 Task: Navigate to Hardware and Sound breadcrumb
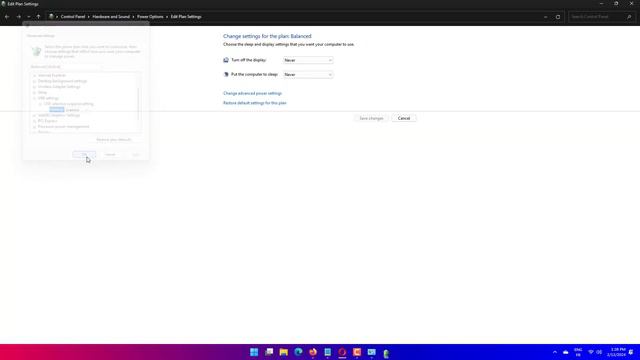click(x=111, y=17)
